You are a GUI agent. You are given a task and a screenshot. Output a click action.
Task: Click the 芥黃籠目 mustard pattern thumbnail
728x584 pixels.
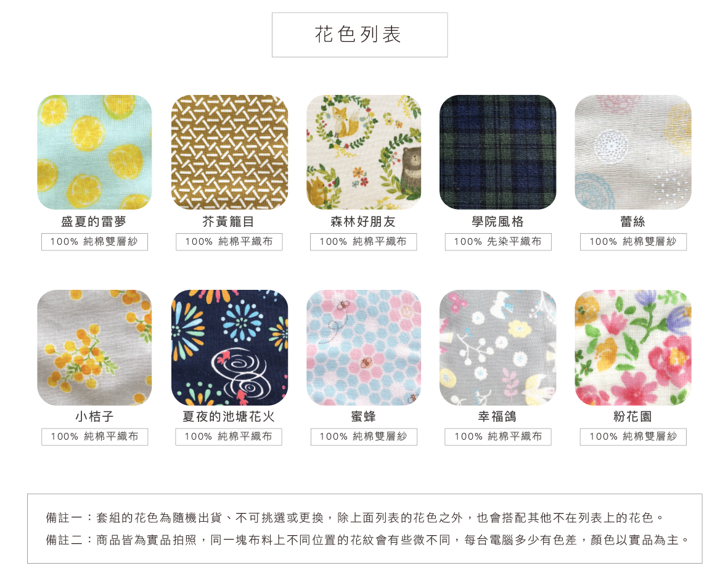(x=229, y=152)
